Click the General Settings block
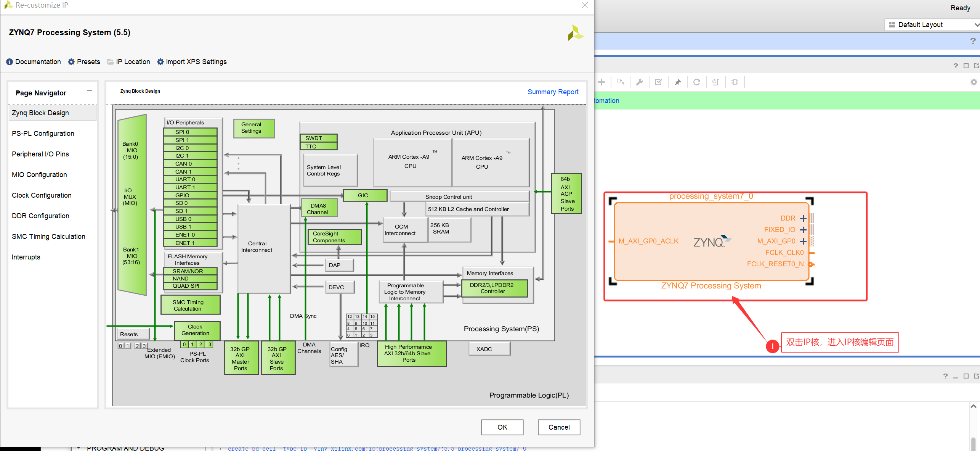The height and width of the screenshot is (451, 980). (x=254, y=128)
